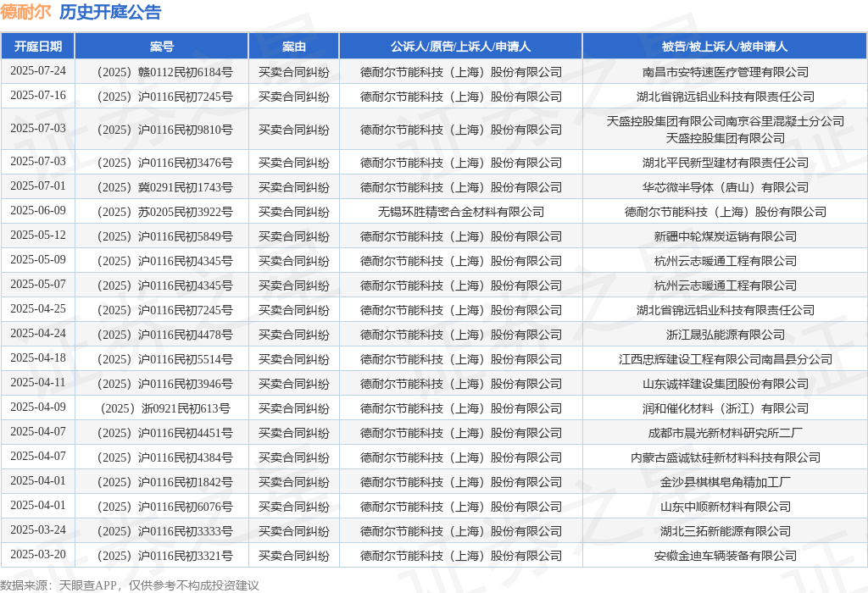The height and width of the screenshot is (593, 868).
Task: Click case number (2025)沪0116民初5514号
Action: click(164, 359)
